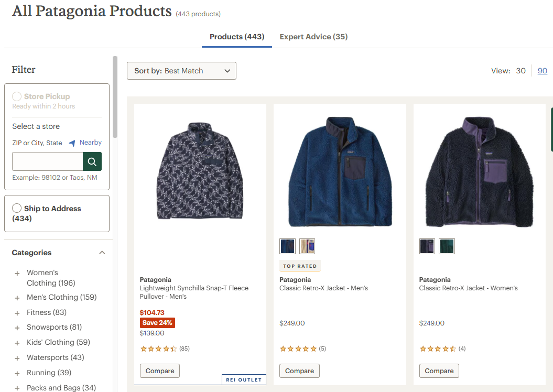Expand the Watersports category plus icon
553x392 pixels.
tap(17, 358)
